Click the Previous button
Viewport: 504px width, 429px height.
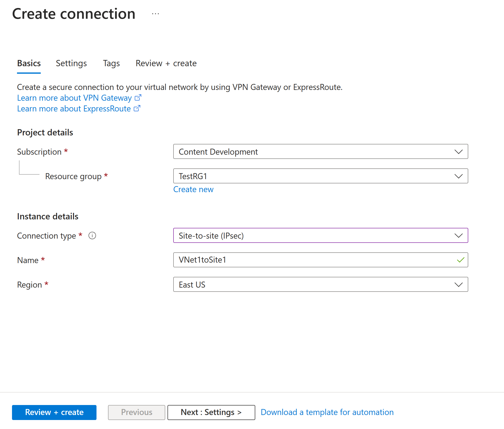136,412
